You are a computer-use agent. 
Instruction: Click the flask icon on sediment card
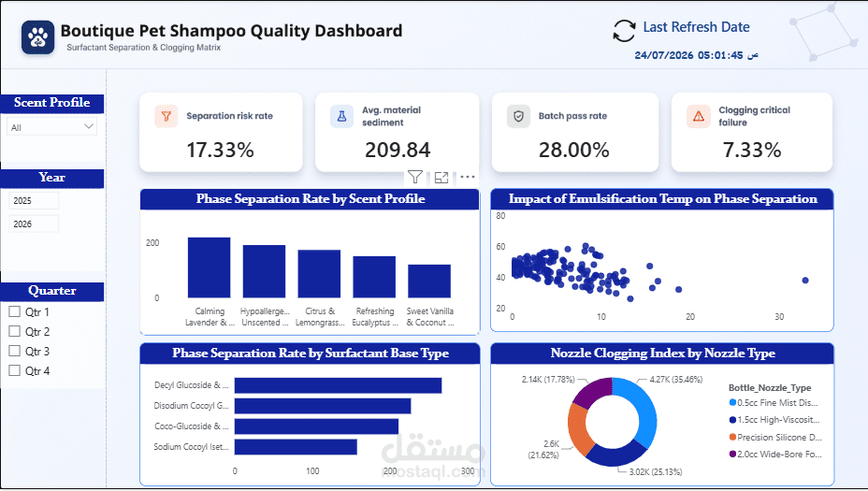click(341, 116)
